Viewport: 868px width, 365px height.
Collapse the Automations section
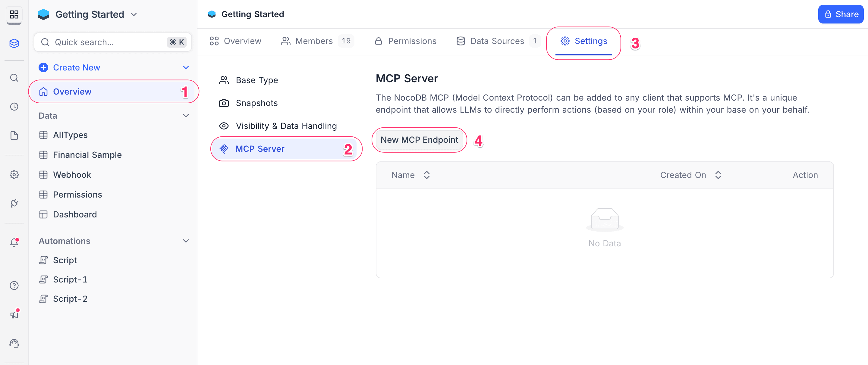coord(186,241)
